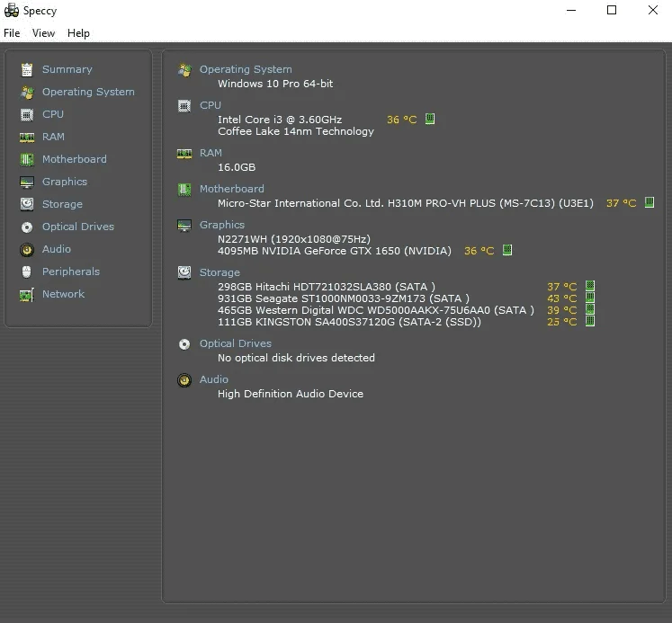
Task: Click the Motherboard icon in sidebar
Action: (x=27, y=159)
